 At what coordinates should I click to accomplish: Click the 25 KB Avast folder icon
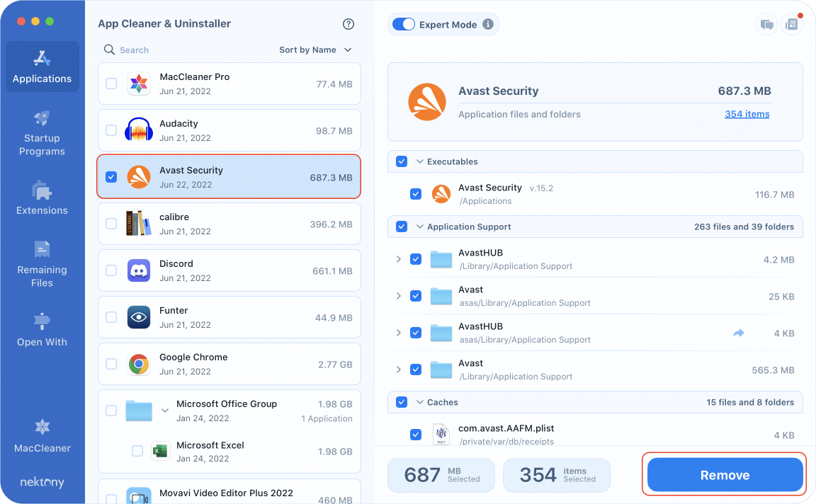(x=441, y=296)
